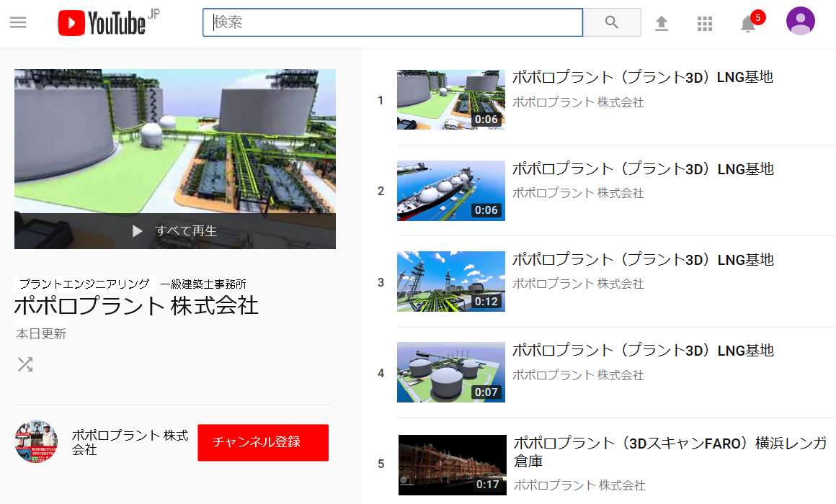Click the search magnifier button
The height and width of the screenshot is (504, 836).
pos(612,22)
